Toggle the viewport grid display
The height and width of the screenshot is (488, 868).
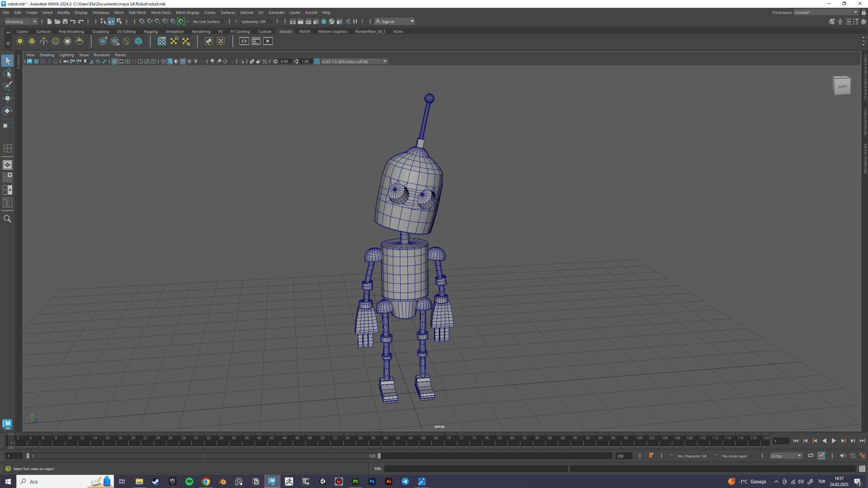114,62
